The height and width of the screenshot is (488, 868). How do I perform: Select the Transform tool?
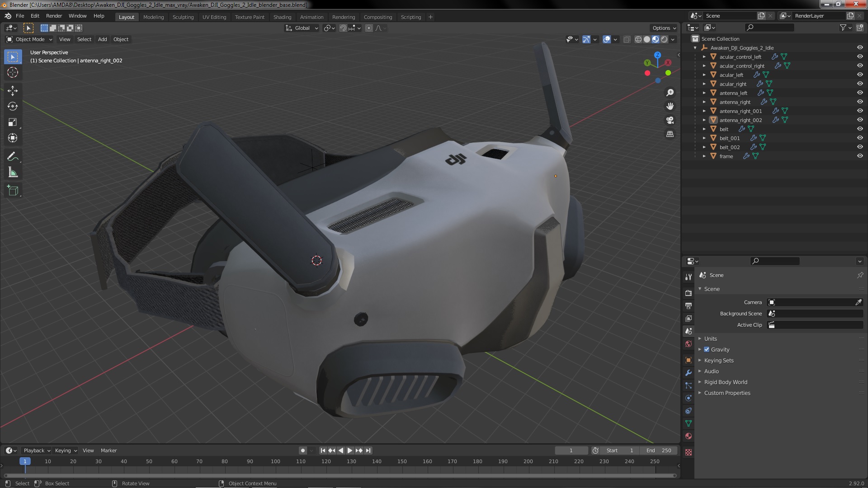click(13, 138)
